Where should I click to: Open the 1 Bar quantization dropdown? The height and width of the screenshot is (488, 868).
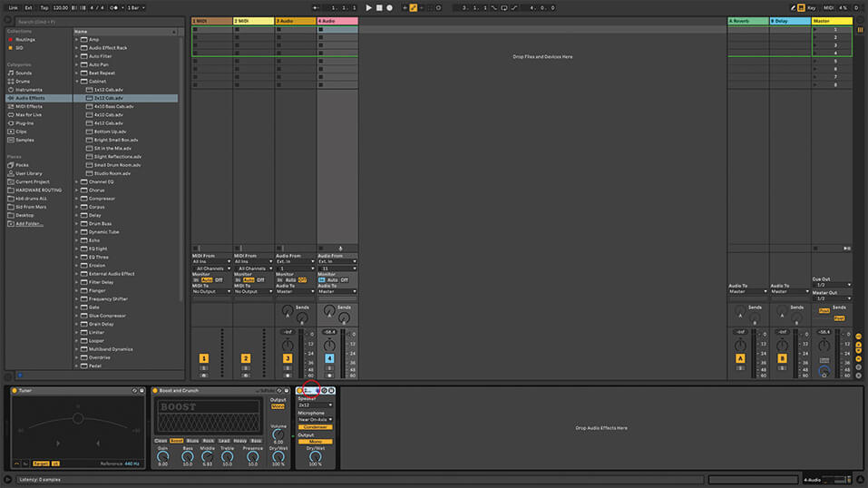coord(136,8)
